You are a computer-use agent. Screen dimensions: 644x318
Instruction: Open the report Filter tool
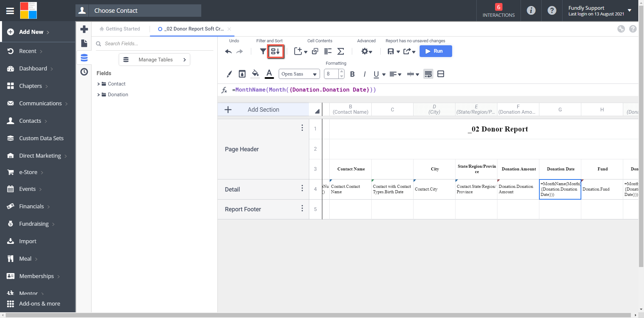263,51
